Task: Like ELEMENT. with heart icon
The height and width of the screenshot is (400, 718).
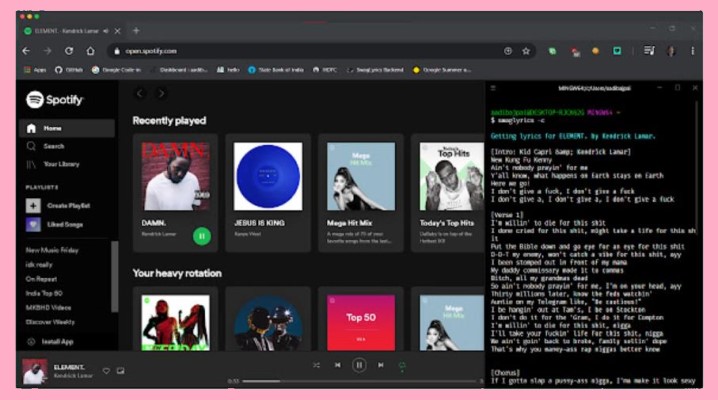Action: (x=106, y=371)
